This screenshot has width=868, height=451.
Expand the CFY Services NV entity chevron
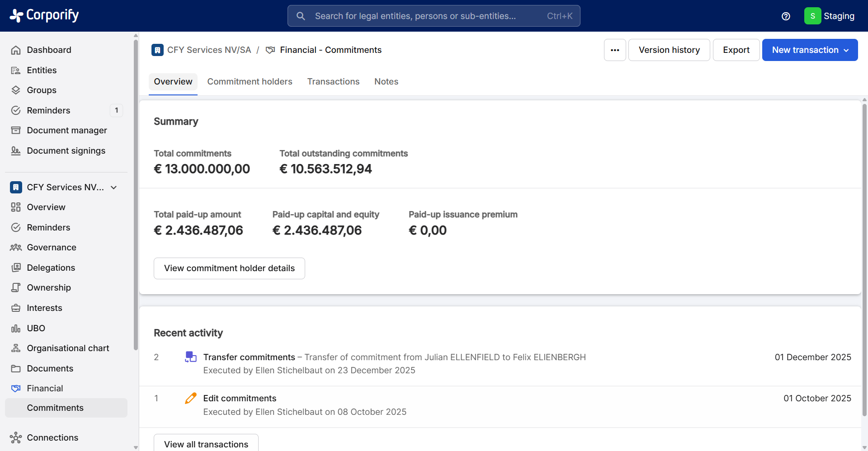click(x=114, y=187)
